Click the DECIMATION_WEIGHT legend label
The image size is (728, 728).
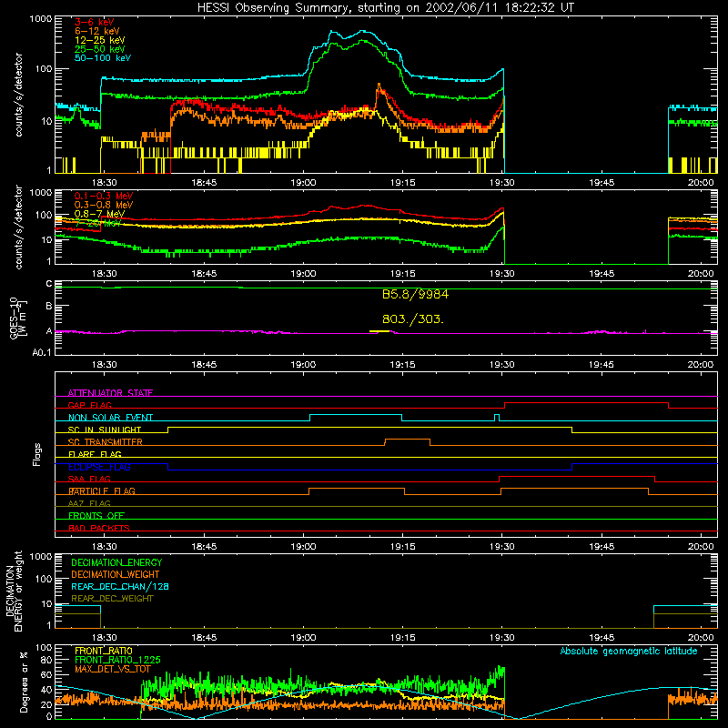(116, 574)
